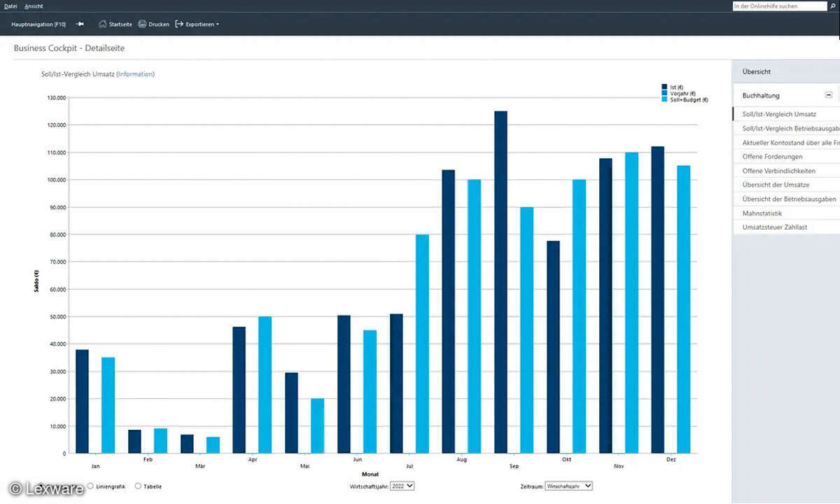Open the Wirtschaftsjahr 2022 dropdown
The image size is (840, 504).
(x=401, y=486)
